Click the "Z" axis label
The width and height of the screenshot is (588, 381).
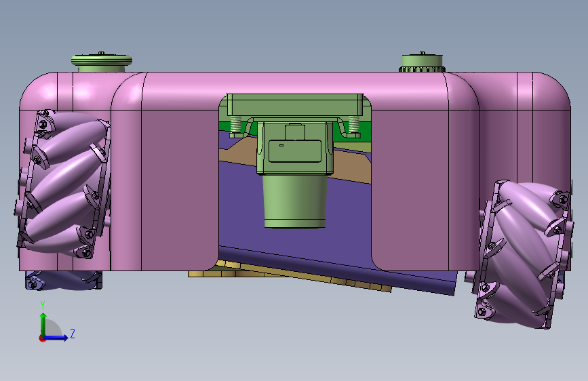pos(73,334)
